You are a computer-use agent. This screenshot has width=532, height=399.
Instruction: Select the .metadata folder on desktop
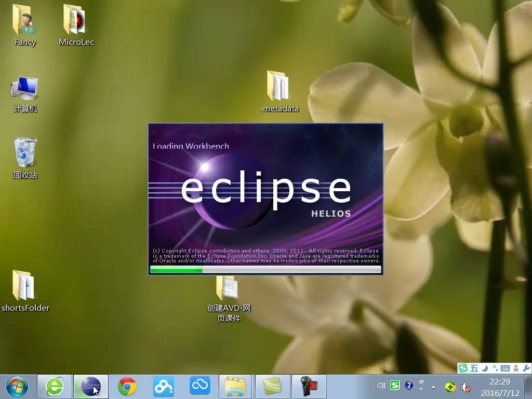point(279,91)
